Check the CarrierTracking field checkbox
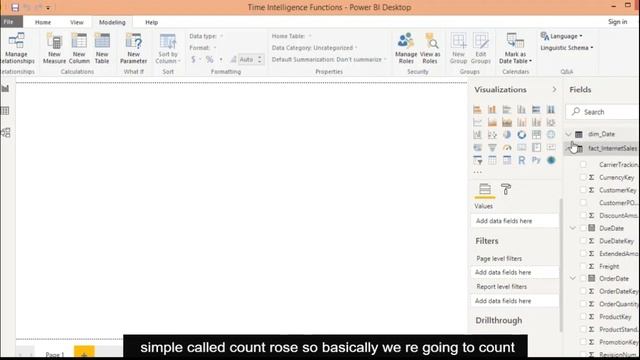This screenshot has width=640, height=360. coord(583,165)
